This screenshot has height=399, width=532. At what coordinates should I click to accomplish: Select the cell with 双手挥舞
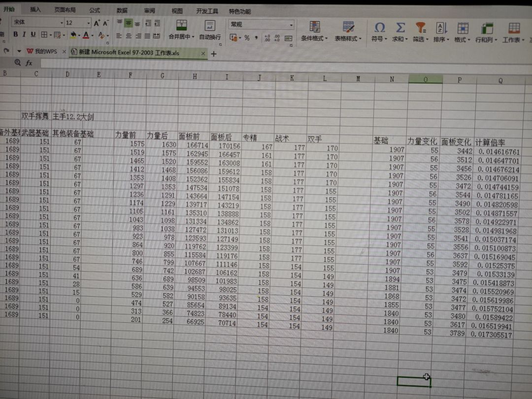click(35, 116)
